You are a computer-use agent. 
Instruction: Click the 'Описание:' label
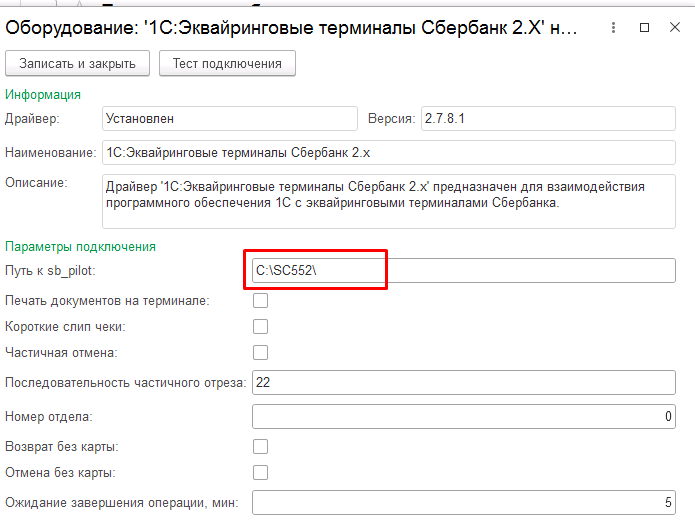[x=36, y=183]
